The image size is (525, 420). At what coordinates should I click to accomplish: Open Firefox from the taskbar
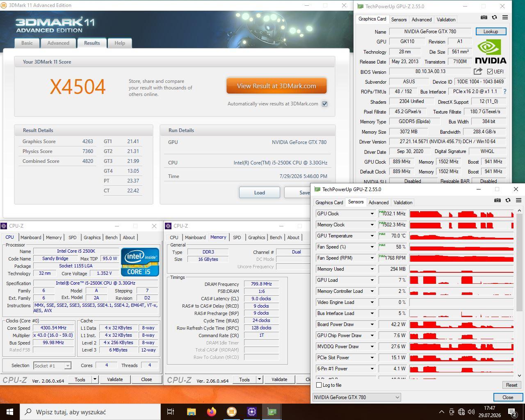212,411
